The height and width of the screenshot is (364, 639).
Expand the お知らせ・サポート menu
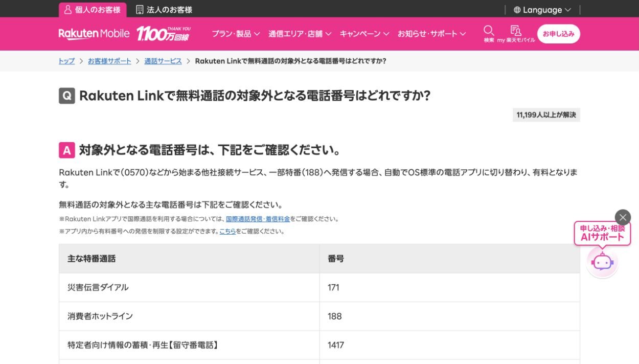(x=432, y=34)
